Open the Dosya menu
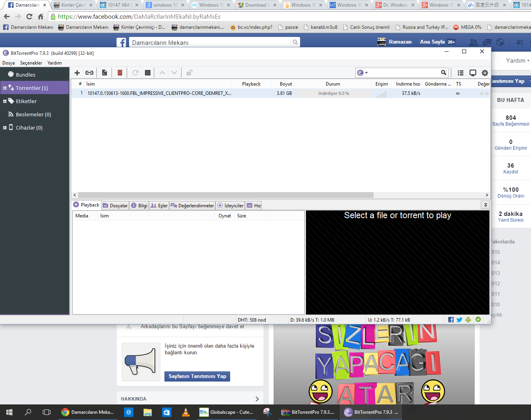 click(9, 63)
